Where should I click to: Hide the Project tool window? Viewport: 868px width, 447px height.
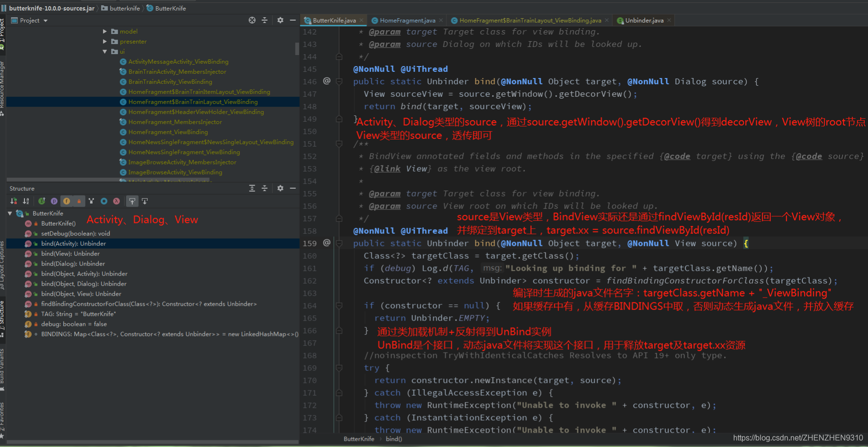[293, 20]
